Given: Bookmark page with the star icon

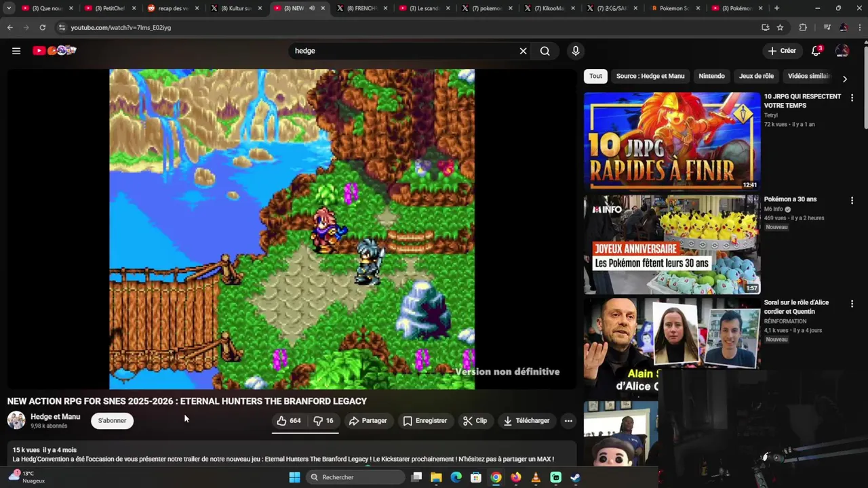Looking at the screenshot, I should click(780, 27).
